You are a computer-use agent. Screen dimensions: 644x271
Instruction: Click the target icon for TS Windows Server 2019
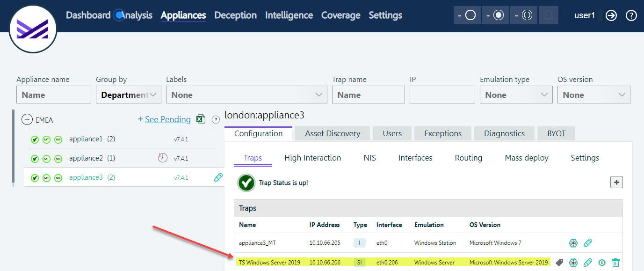[x=573, y=263]
